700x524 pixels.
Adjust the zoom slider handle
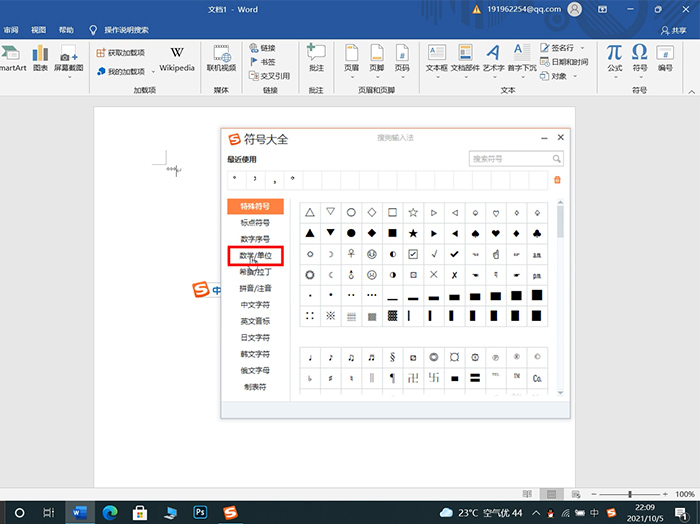coord(630,494)
